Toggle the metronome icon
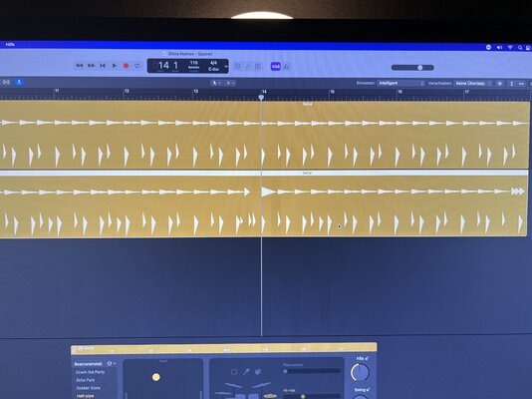The width and height of the screenshot is (532, 399). (286, 67)
